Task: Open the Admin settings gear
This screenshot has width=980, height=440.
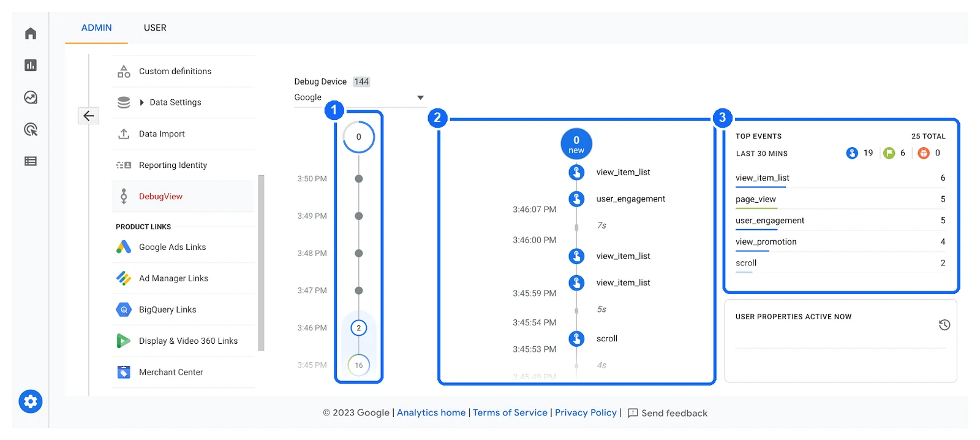Action: point(31,401)
